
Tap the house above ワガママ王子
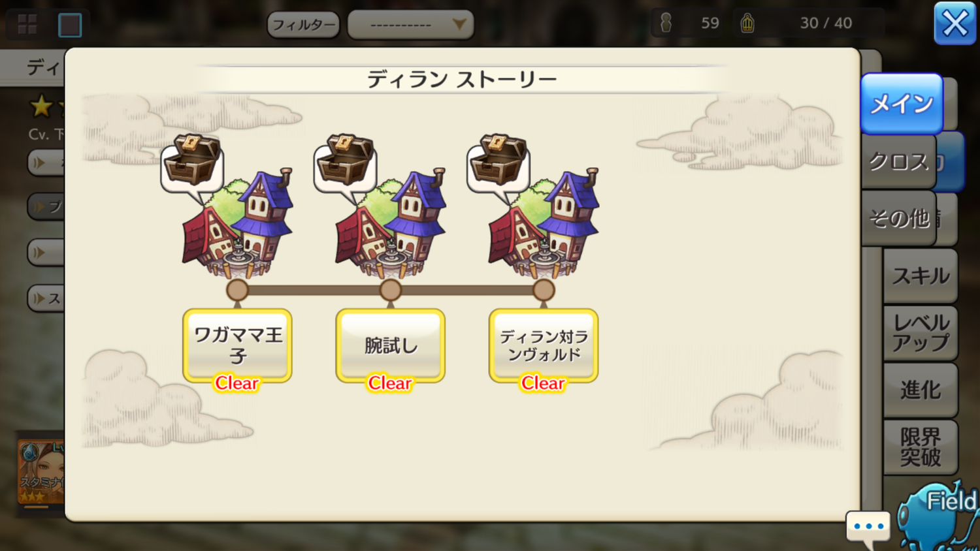click(243, 225)
